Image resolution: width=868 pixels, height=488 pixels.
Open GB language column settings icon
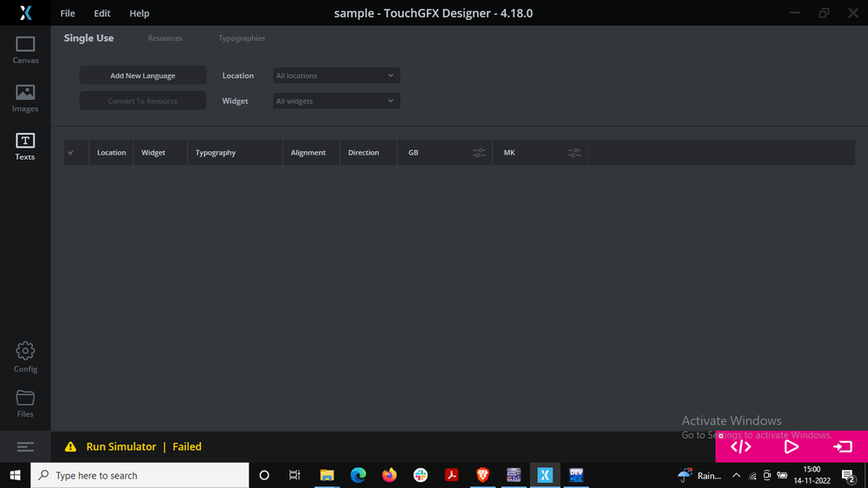(x=479, y=153)
